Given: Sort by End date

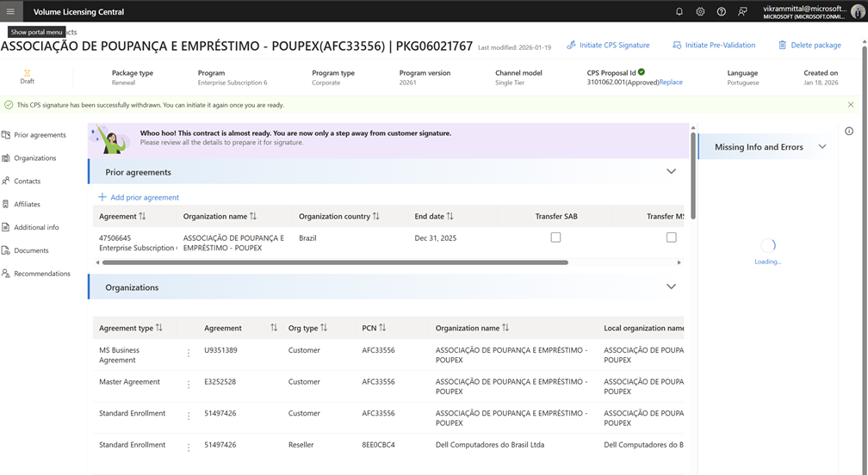Looking at the screenshot, I should [x=450, y=216].
